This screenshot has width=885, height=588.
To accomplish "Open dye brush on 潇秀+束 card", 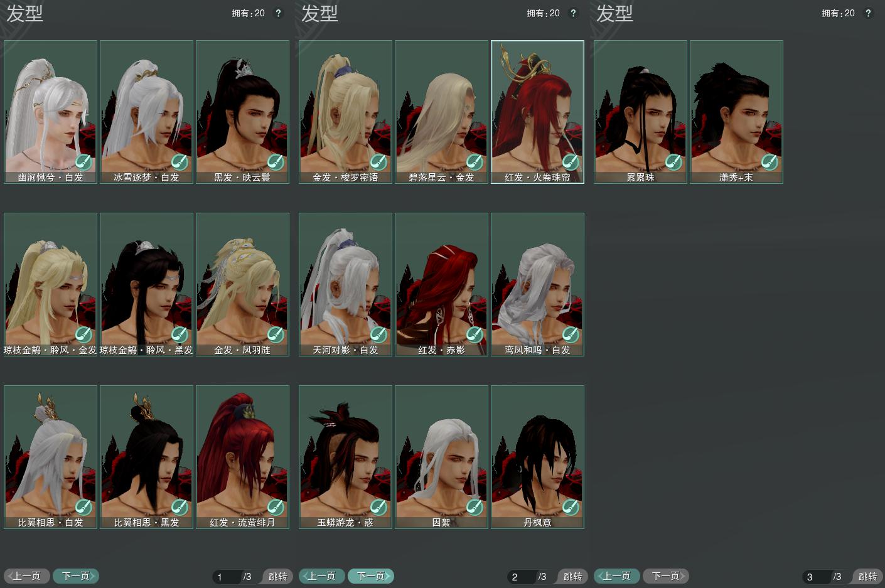I will 770,163.
